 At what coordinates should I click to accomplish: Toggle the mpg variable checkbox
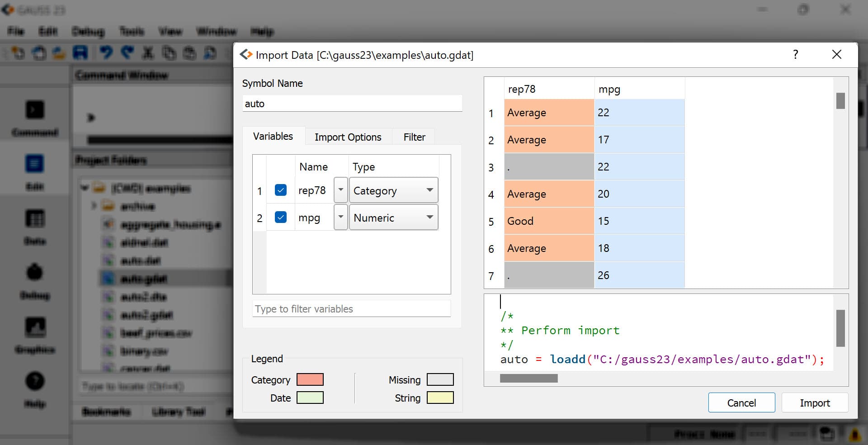[x=281, y=218]
